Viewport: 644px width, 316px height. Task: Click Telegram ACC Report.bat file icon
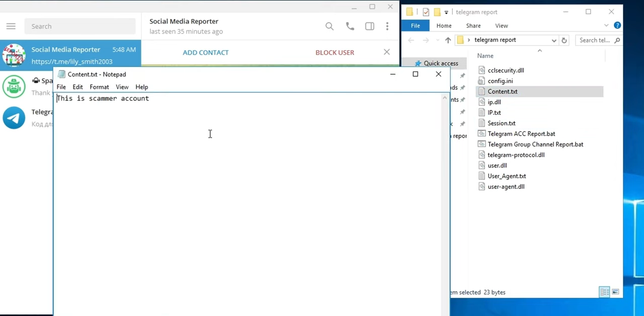(x=481, y=134)
